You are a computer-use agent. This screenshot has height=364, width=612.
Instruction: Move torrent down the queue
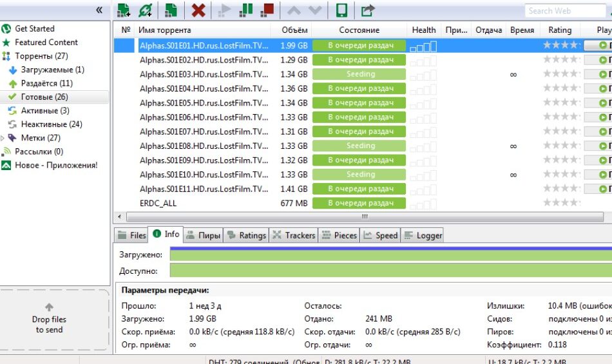pyautogui.click(x=315, y=10)
